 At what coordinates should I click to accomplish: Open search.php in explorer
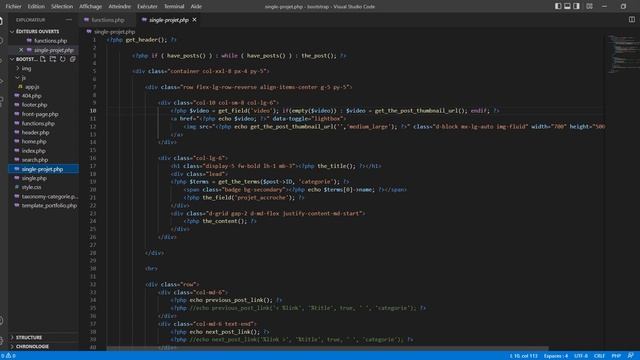tap(35, 160)
